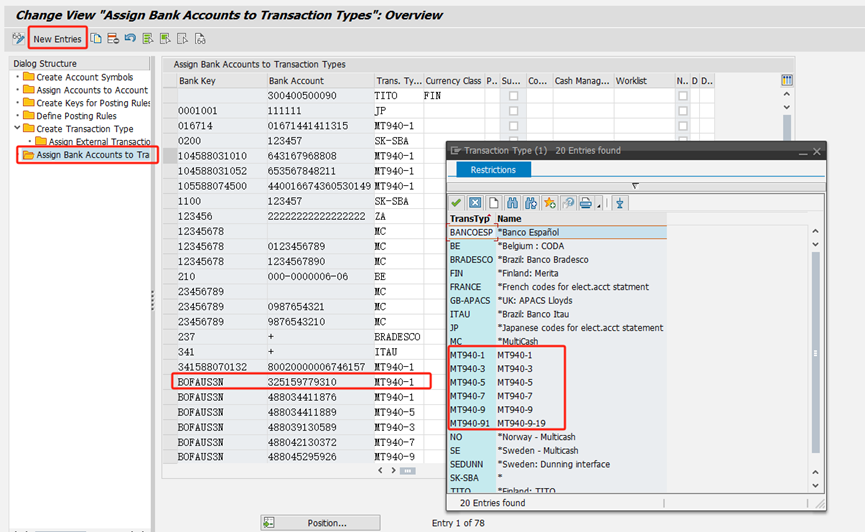Tick the Su... checkbox for TITO row
Image resolution: width=865 pixels, height=532 pixels.
pos(513,96)
